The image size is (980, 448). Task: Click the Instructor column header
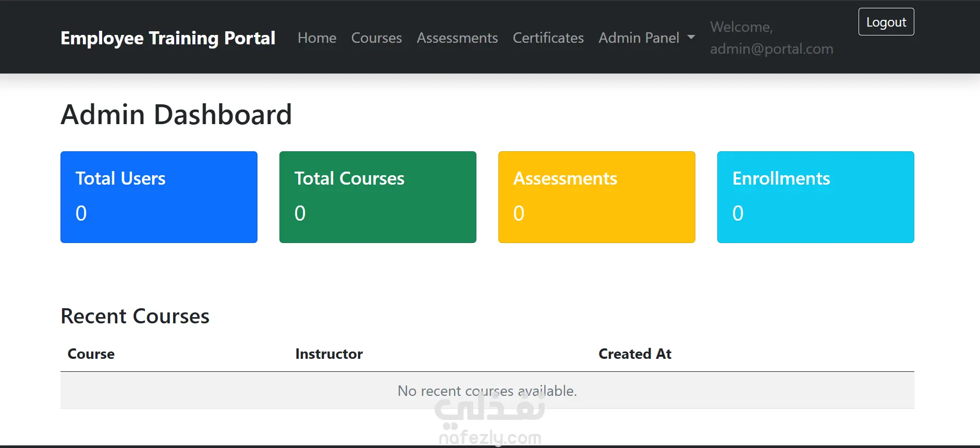coord(329,354)
